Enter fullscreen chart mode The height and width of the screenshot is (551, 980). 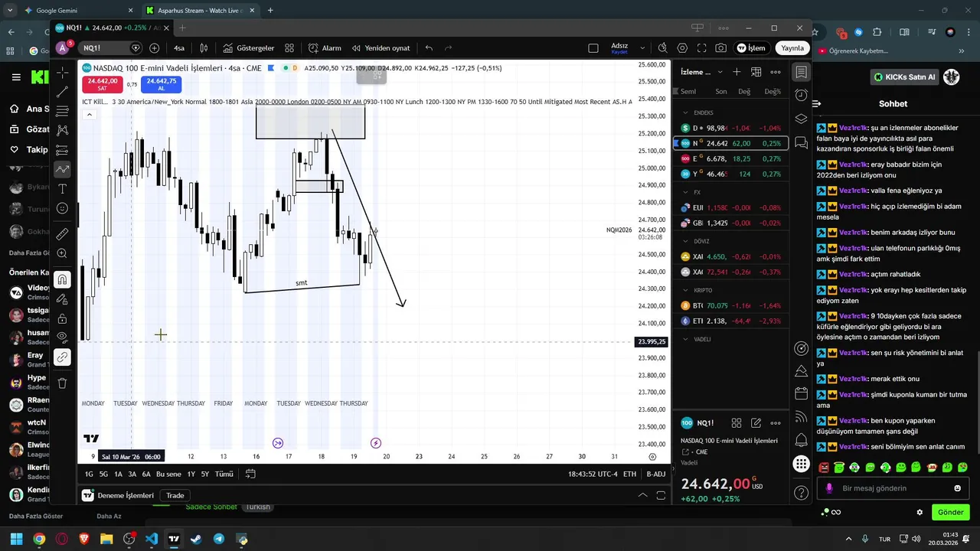[701, 47]
